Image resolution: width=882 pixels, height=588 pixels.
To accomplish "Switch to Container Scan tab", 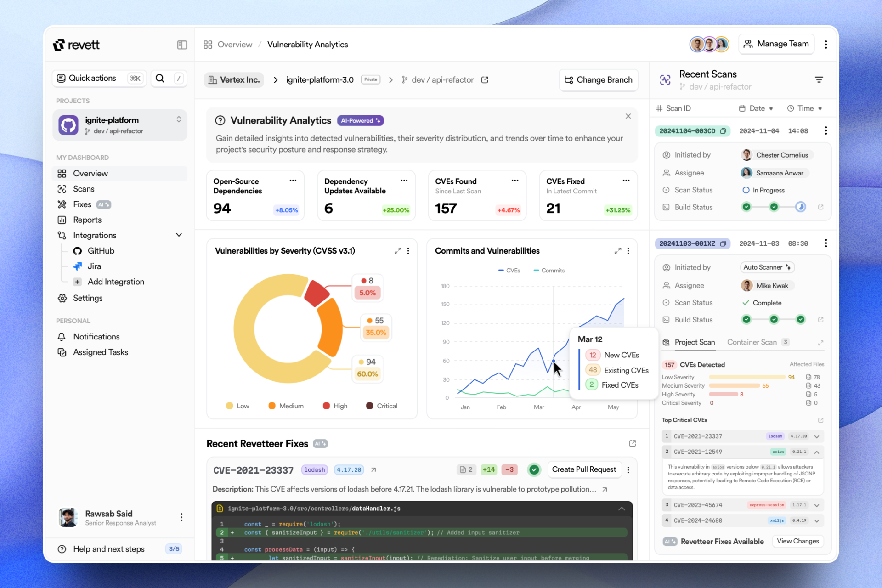I will [752, 342].
